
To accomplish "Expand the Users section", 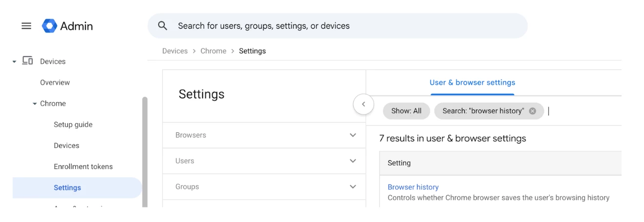I will click(x=353, y=161).
